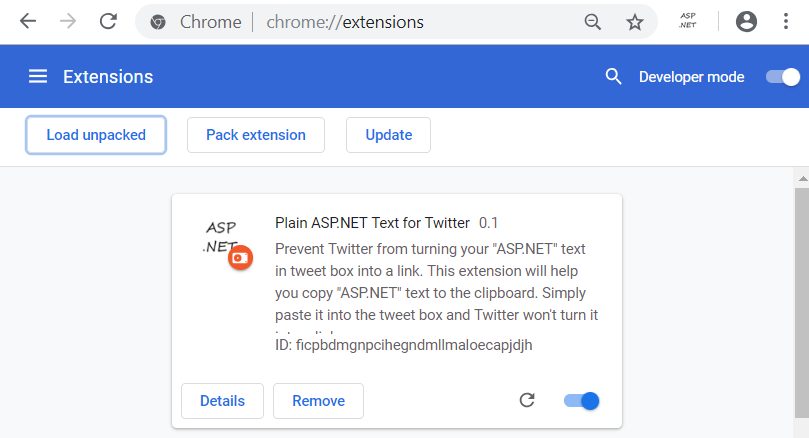The height and width of the screenshot is (438, 809).
Task: Update all extensions now
Action: pos(389,135)
